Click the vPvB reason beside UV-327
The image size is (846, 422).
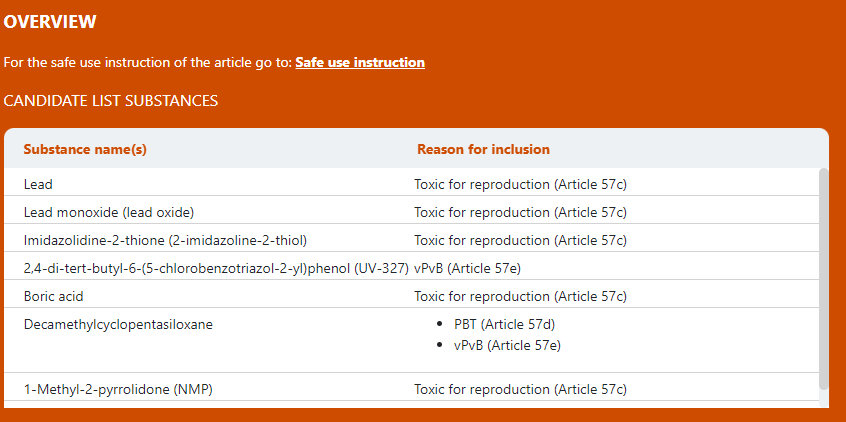pyautogui.click(x=467, y=268)
